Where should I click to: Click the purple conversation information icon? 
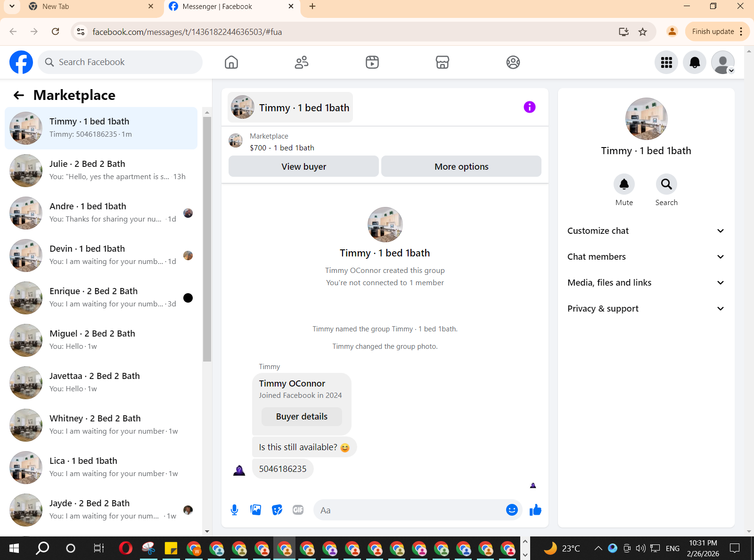click(x=530, y=107)
